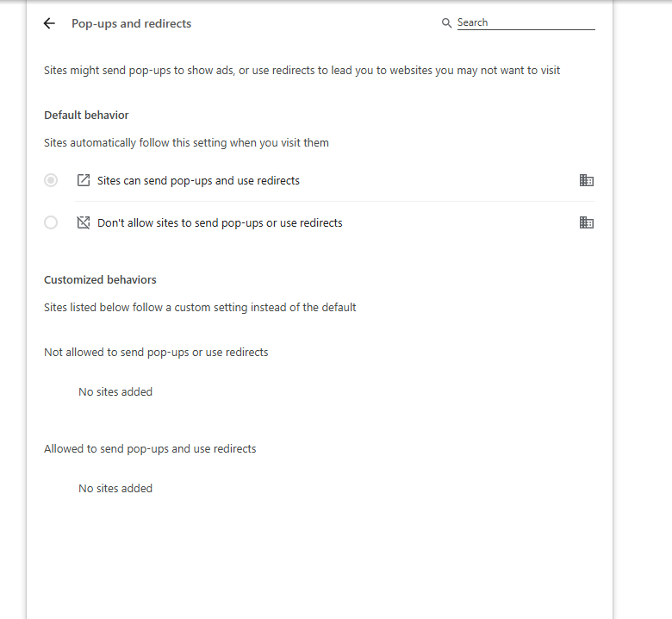Click 'No sites added' under Not allowed list

tap(115, 391)
